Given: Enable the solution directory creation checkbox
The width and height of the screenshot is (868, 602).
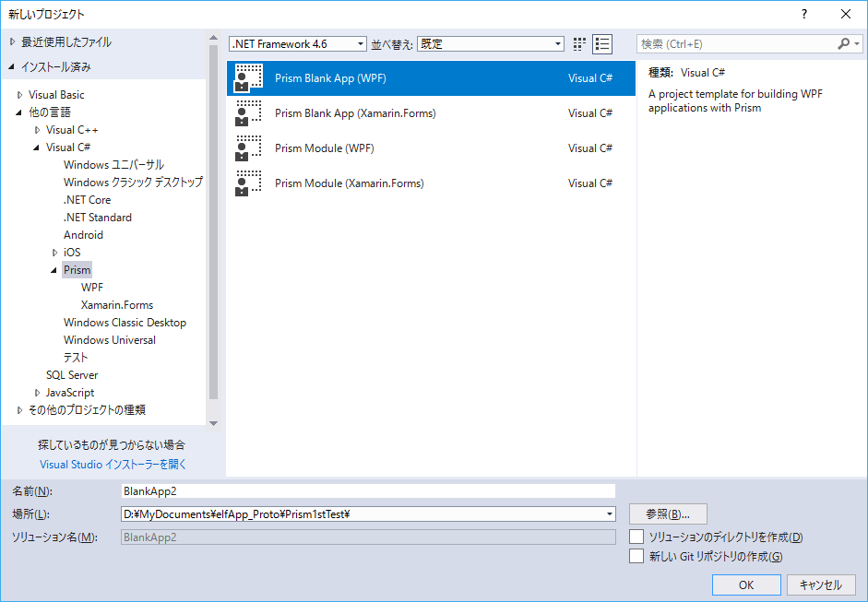Looking at the screenshot, I should pos(636,537).
